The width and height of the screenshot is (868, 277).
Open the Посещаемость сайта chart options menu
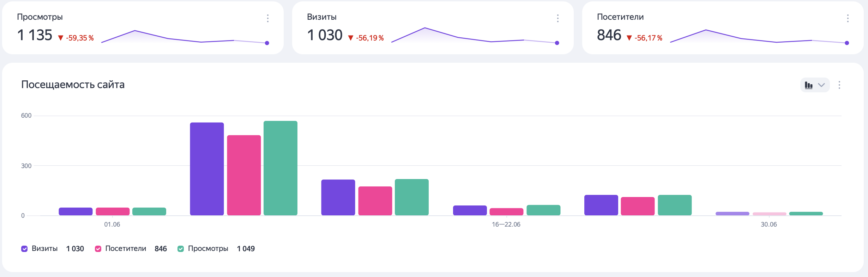[x=839, y=85]
